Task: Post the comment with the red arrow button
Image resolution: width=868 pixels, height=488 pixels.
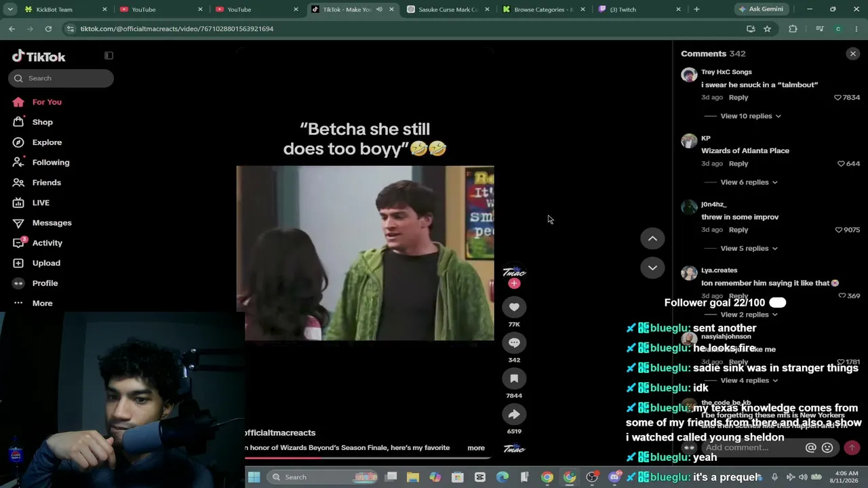Action: 852,447
